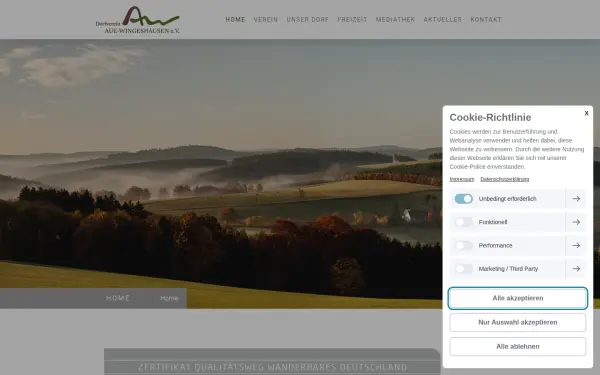Expand Performance details arrow
Viewport: 600px width, 375px height.
click(576, 246)
